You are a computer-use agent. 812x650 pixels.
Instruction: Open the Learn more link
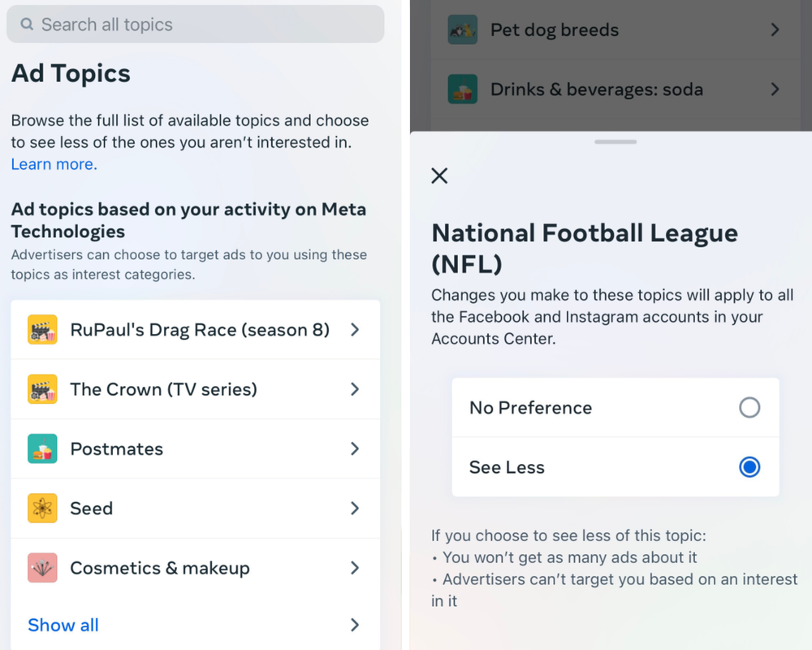pyautogui.click(x=54, y=164)
